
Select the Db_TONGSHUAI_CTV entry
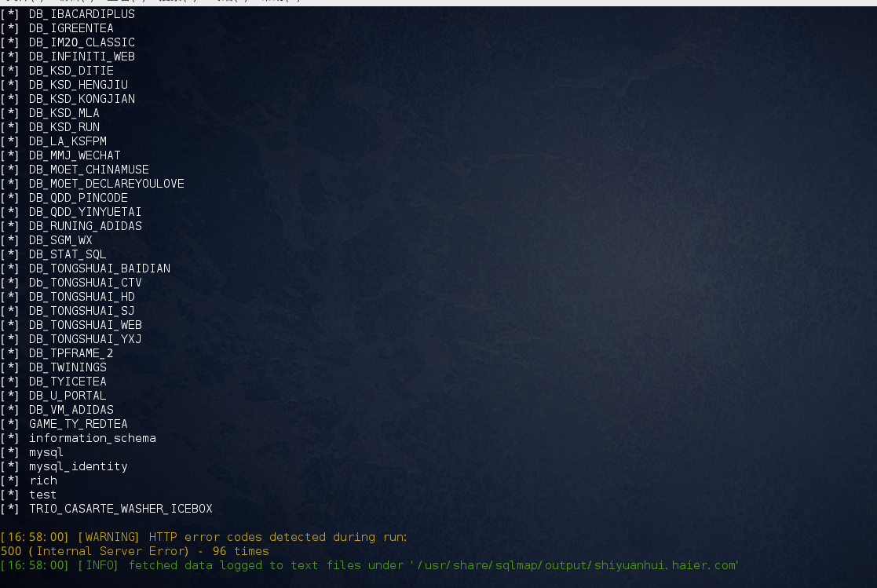point(85,283)
